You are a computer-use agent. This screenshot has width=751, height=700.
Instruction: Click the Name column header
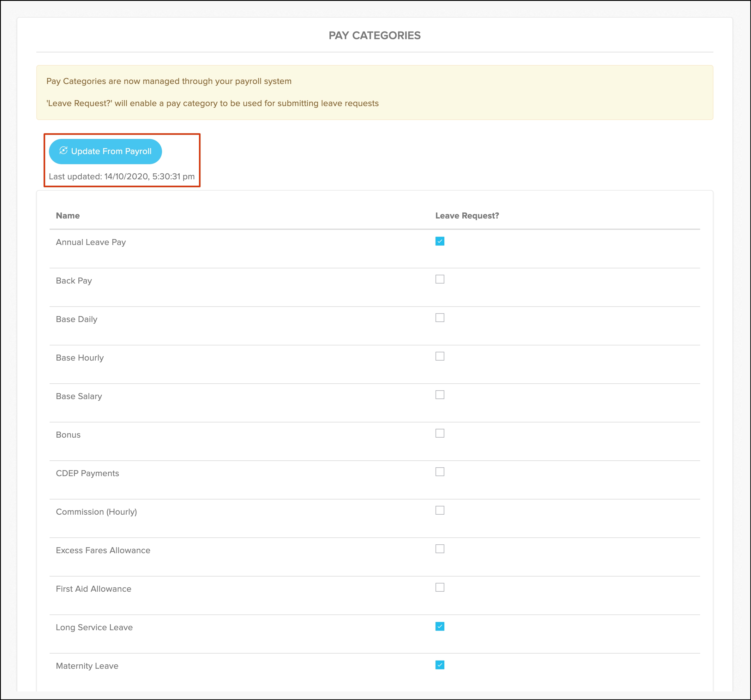click(x=68, y=216)
